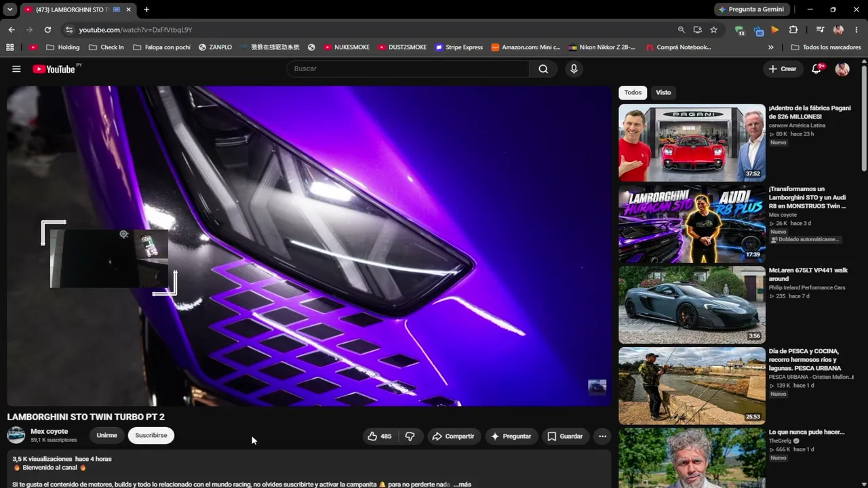
Task: Open the YouTube hamburger guide menu
Action: point(16,69)
